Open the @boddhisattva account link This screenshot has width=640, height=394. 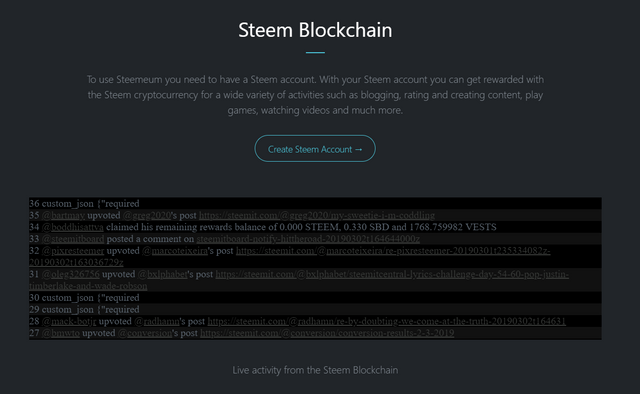coord(73,227)
